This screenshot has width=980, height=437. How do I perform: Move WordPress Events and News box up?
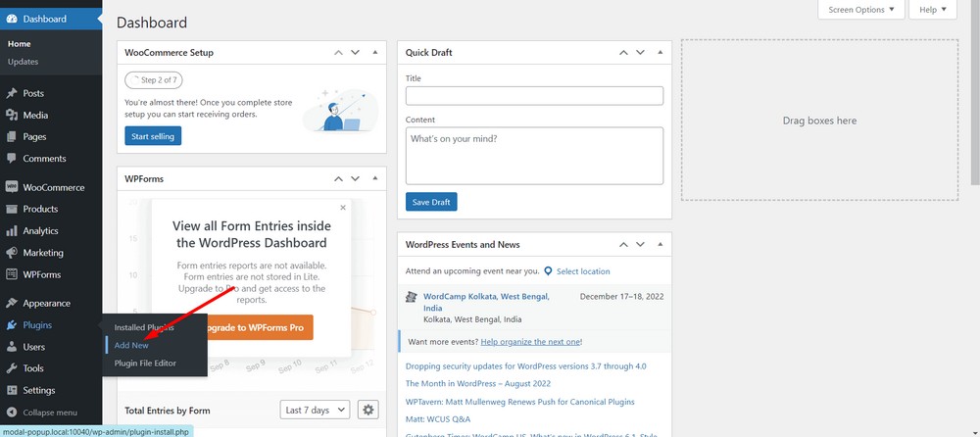(x=623, y=244)
